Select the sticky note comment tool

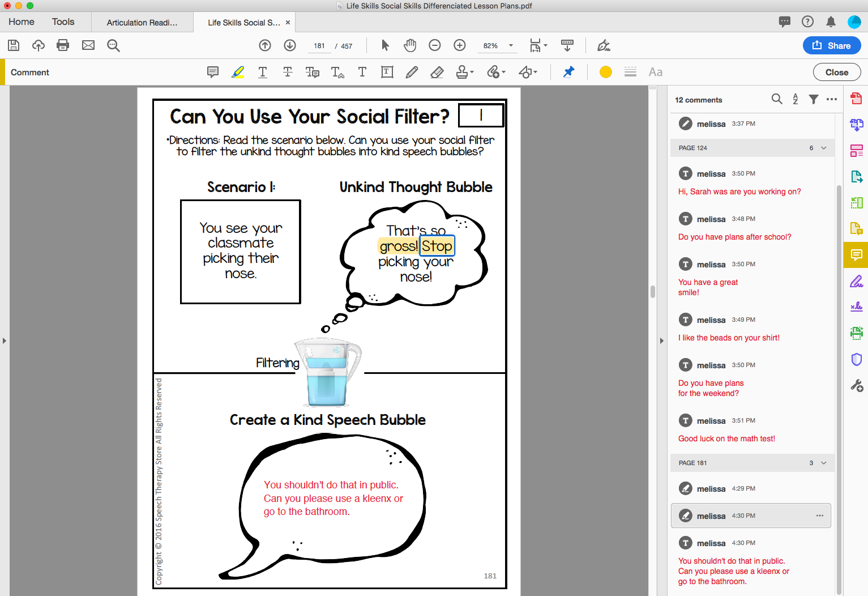213,72
